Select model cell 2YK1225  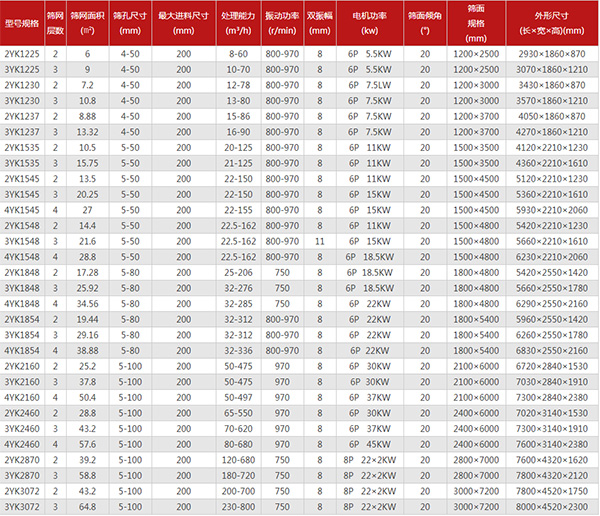(22, 54)
